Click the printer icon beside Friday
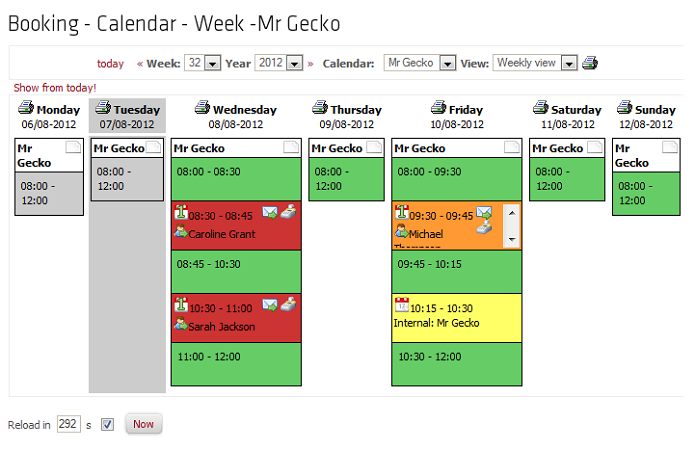 438,108
